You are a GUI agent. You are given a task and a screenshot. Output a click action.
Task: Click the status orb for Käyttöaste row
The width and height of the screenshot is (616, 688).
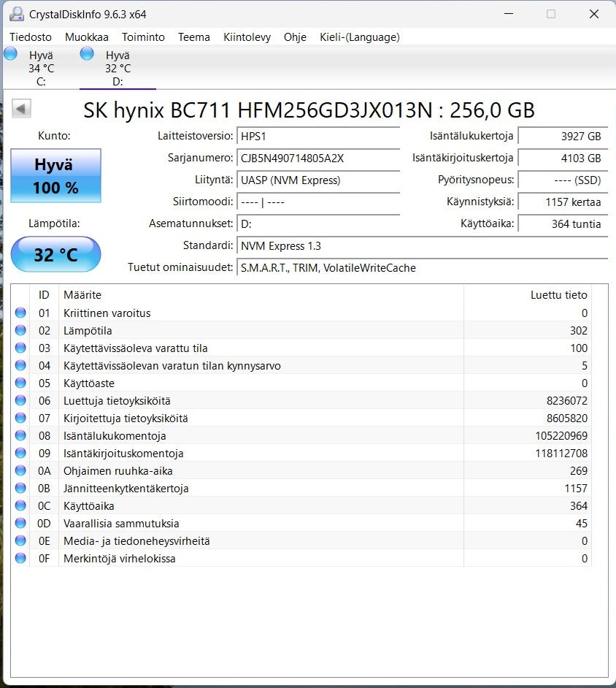[20, 383]
